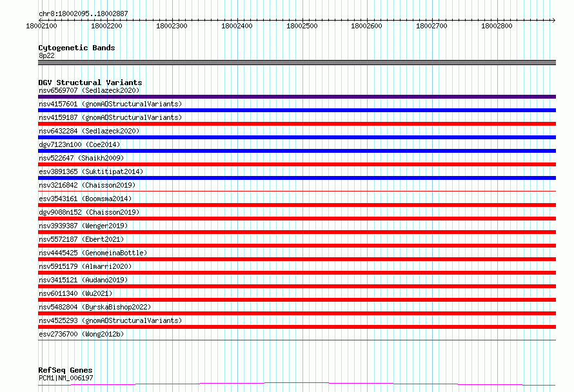
Task: Open nsv4159187 (gnomADStructuralVariants) variant label
Action: click(x=110, y=117)
